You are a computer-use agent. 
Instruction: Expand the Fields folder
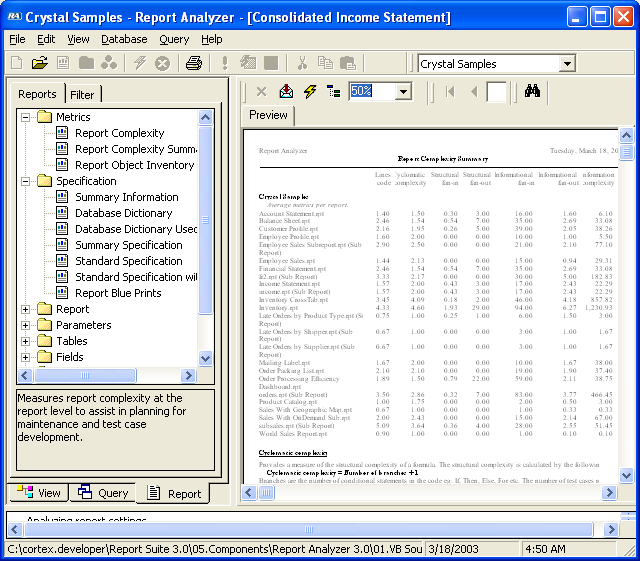click(25, 357)
